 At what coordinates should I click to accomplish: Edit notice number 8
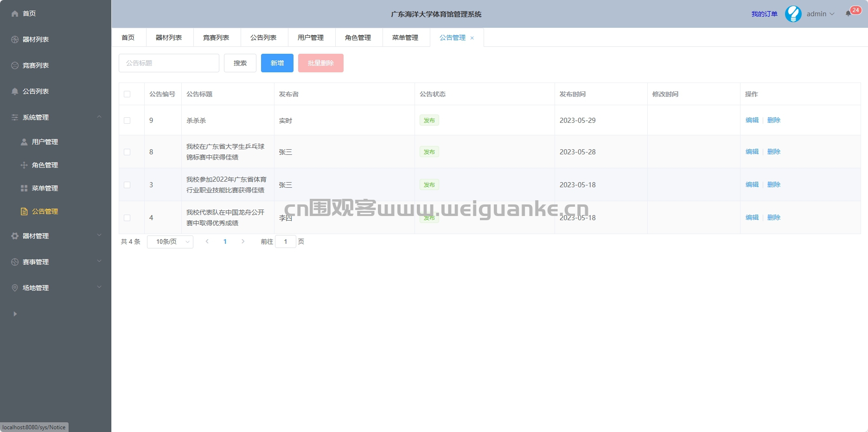point(752,152)
